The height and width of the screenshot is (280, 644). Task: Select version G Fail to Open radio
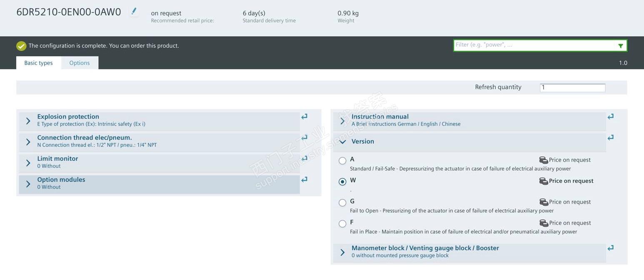click(x=342, y=203)
